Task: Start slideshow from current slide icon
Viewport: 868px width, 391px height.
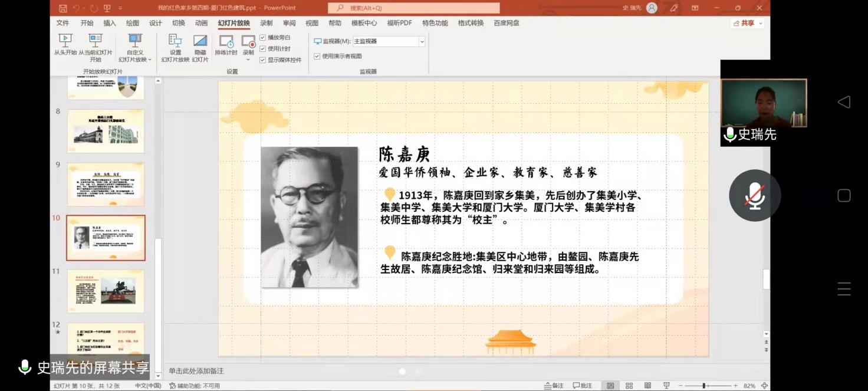Action: [x=95, y=42]
